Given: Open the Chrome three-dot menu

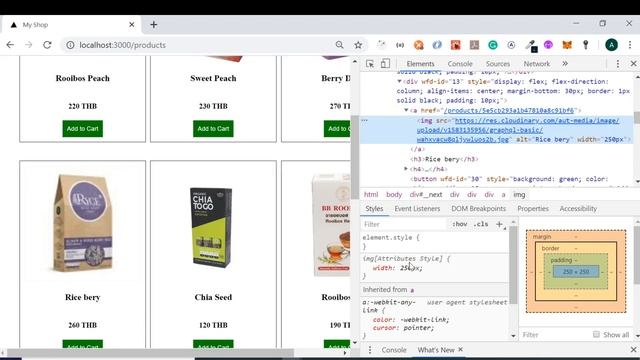Looking at the screenshot, I should tap(630, 45).
